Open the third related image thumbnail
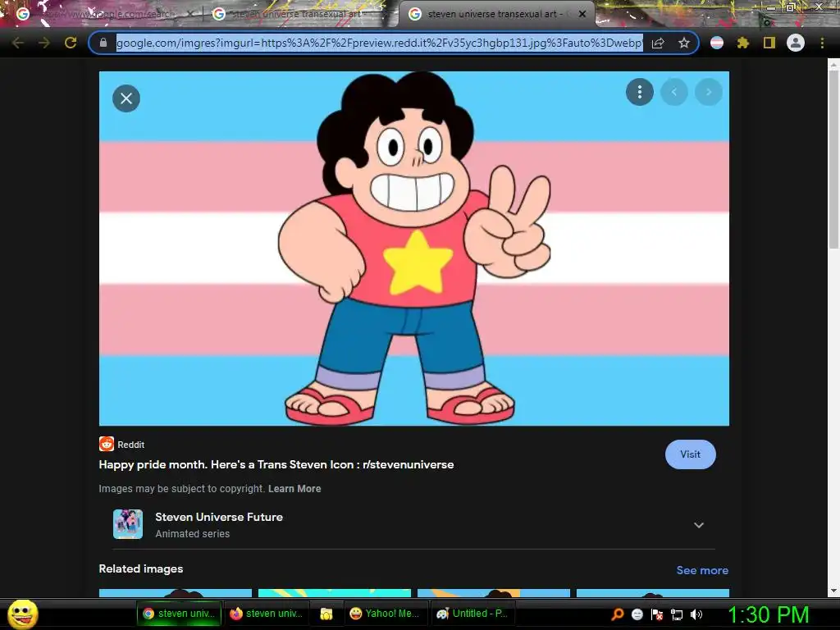 pyautogui.click(x=493, y=592)
